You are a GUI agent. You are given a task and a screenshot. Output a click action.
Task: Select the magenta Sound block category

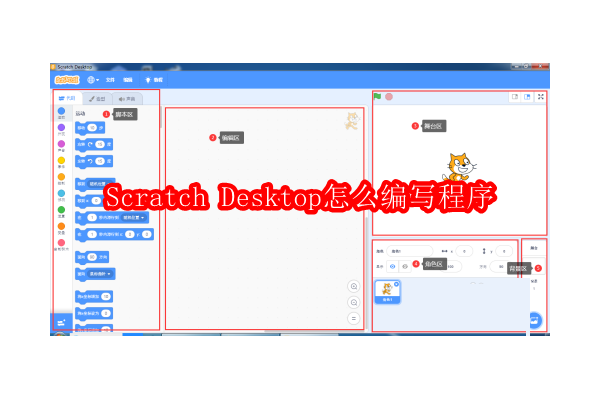(x=61, y=146)
